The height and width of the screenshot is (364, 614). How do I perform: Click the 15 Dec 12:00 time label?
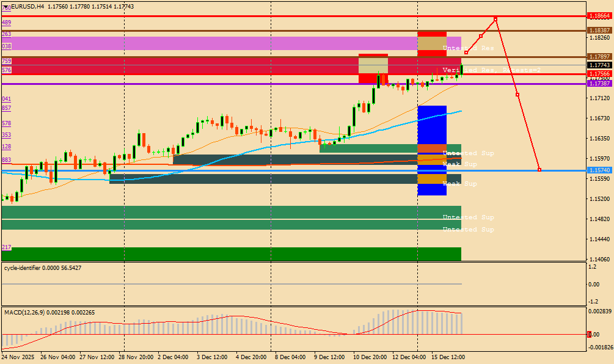pyautogui.click(x=448, y=357)
